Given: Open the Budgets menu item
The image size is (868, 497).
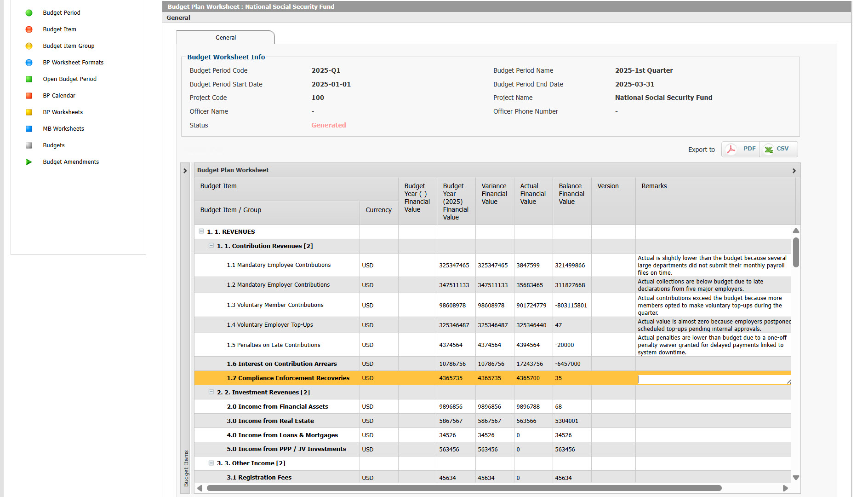Looking at the screenshot, I should [x=54, y=145].
